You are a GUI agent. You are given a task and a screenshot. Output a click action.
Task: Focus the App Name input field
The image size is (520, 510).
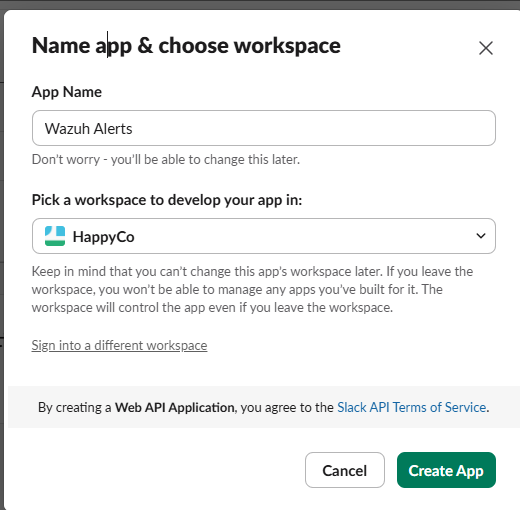[264, 128]
